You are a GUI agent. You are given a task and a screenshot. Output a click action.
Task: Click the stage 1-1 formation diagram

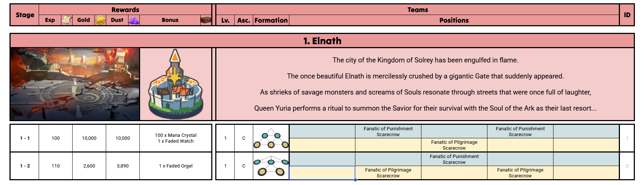coord(271,138)
